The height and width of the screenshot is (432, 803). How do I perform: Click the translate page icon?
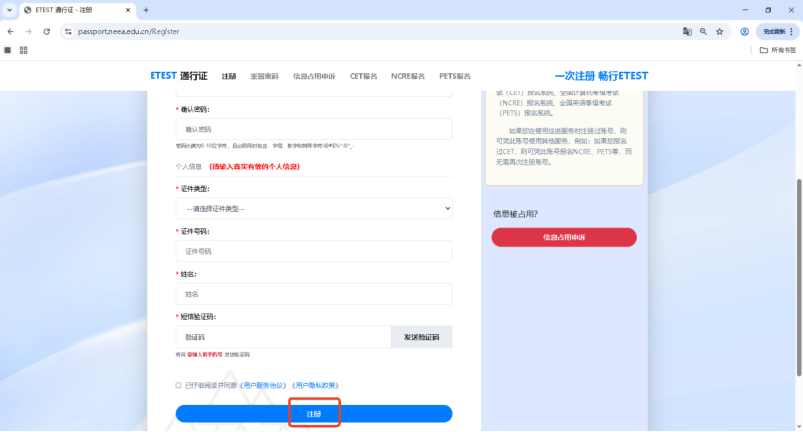[687, 31]
